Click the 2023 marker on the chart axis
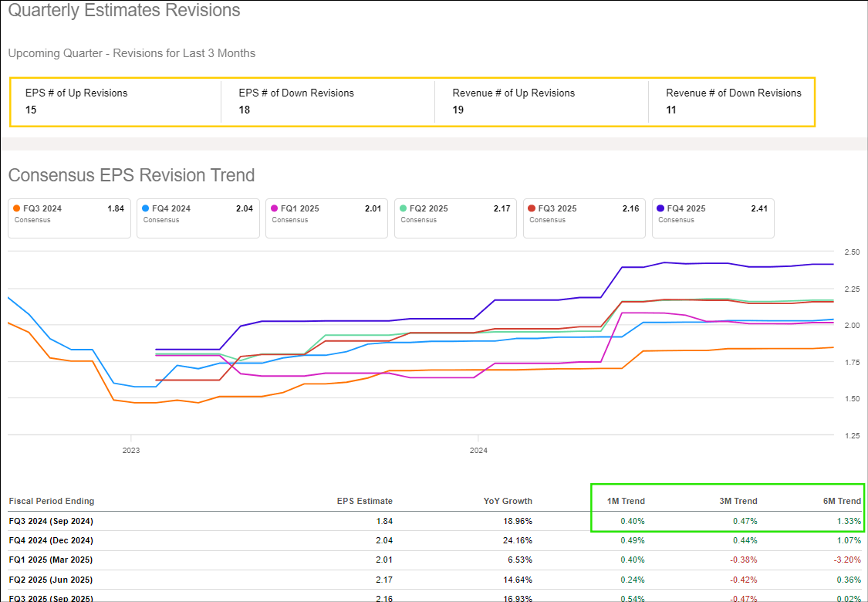Screen dimensions: 868x602 pyautogui.click(x=131, y=449)
